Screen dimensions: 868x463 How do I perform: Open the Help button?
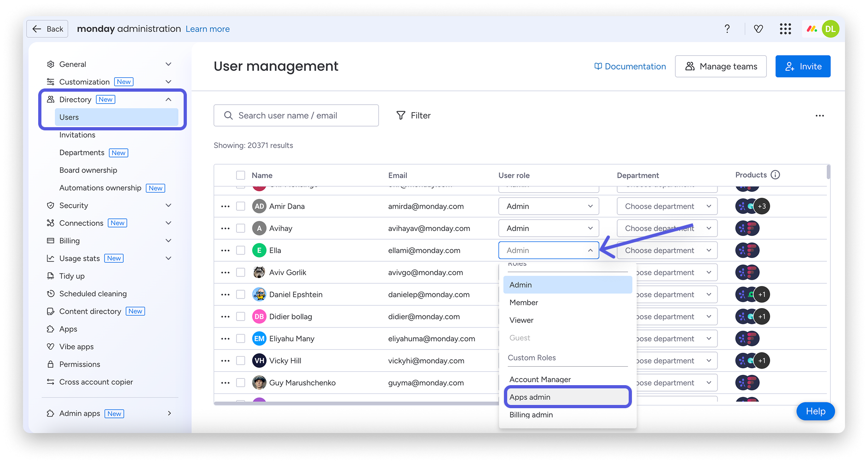click(816, 411)
